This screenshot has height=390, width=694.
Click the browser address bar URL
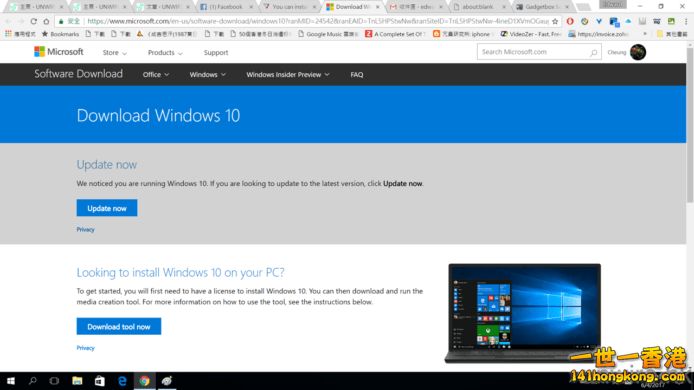(317, 21)
